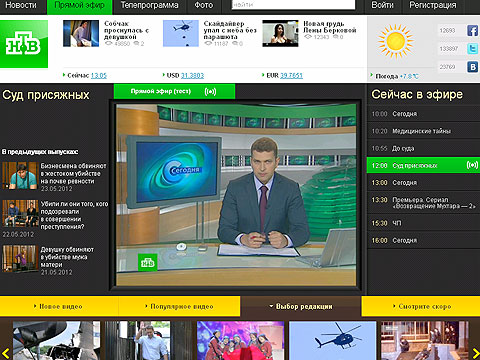Open the Фото menu item

click(204, 5)
